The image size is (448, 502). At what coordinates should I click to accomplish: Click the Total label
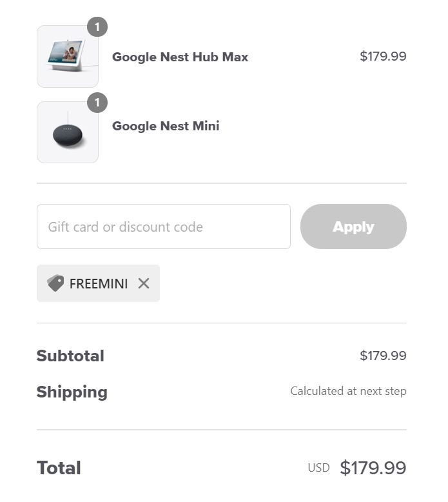pos(59,468)
